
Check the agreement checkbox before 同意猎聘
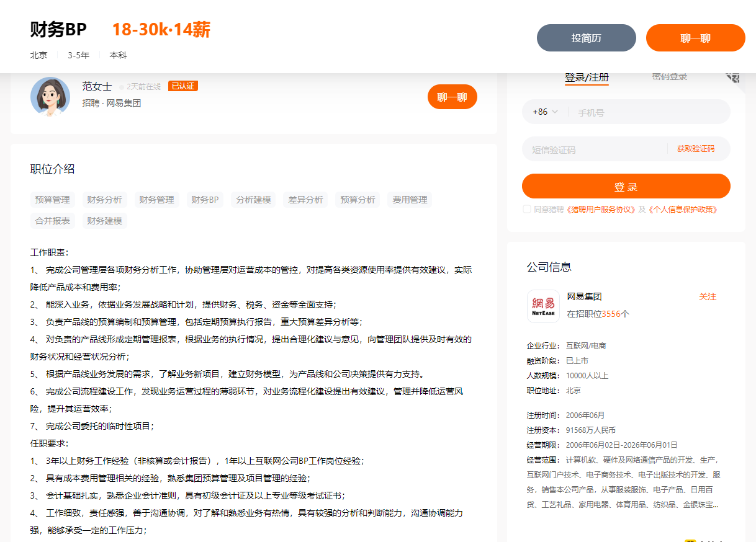pyautogui.click(x=526, y=209)
